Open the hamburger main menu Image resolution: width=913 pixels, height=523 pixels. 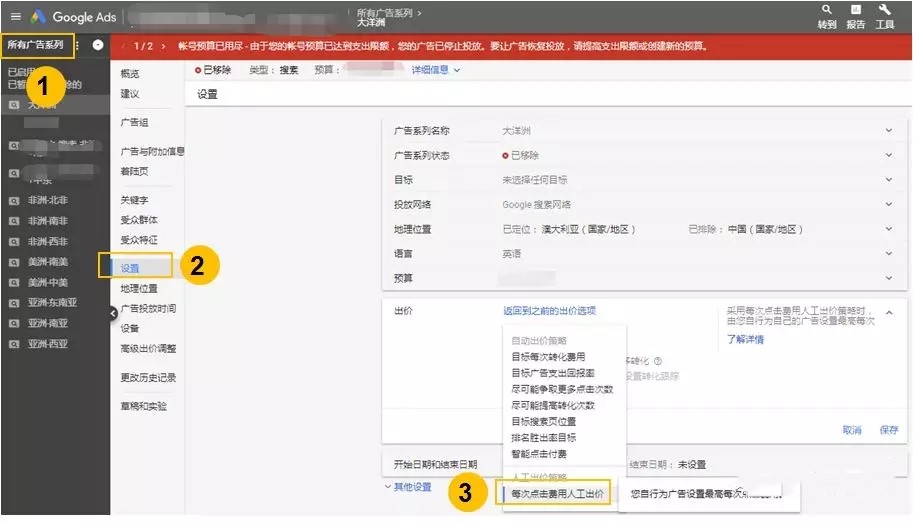pos(15,17)
